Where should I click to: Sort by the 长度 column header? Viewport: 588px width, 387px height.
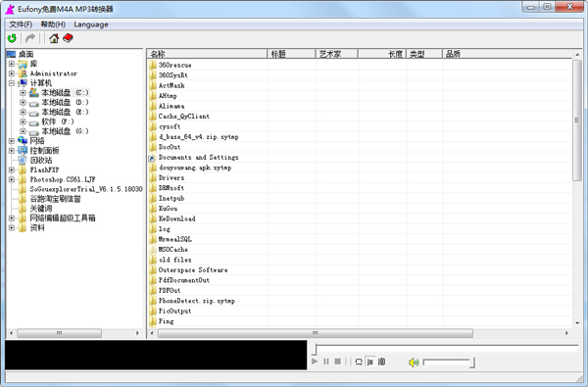[x=382, y=54]
